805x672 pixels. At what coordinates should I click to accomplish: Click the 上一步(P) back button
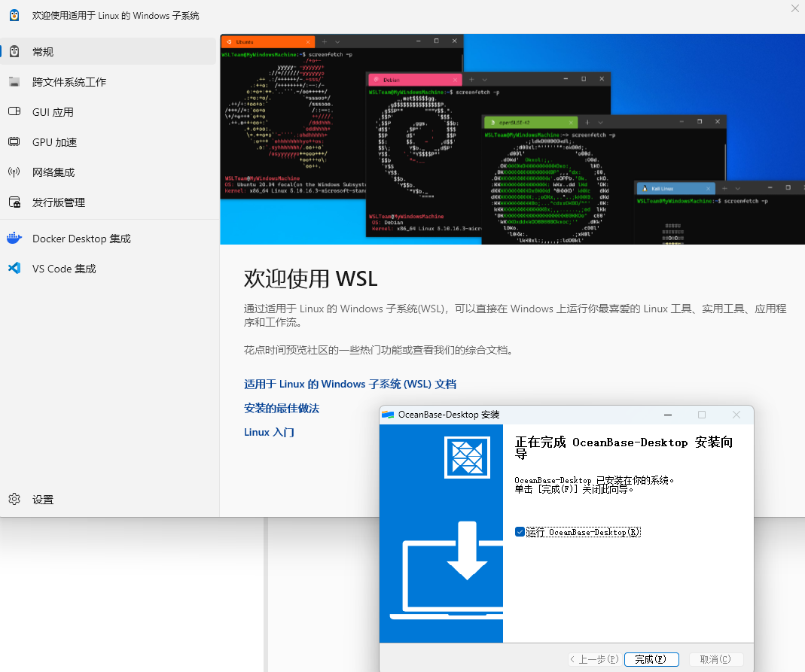point(594,659)
